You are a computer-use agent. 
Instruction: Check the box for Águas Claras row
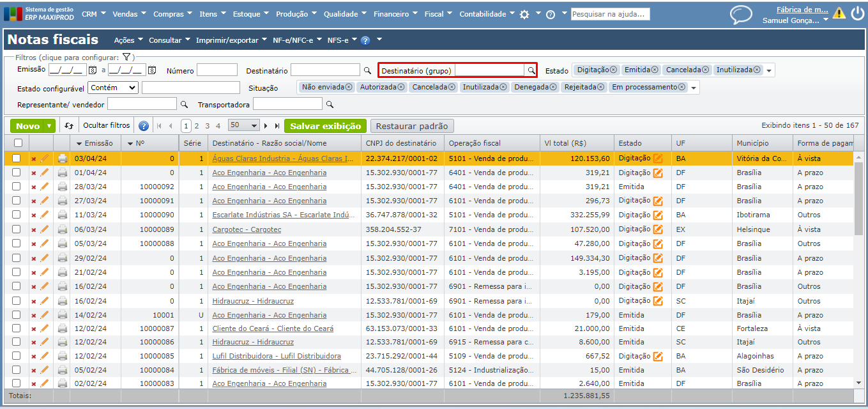pyautogui.click(x=17, y=158)
